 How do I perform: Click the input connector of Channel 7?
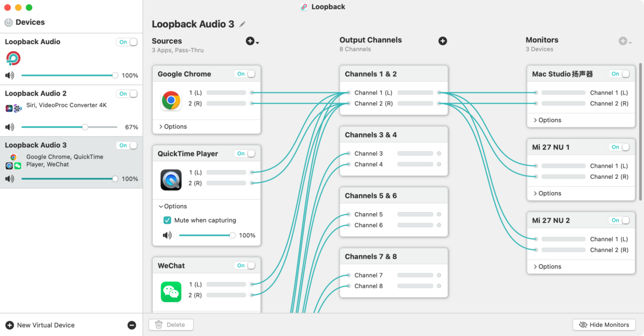click(x=348, y=275)
